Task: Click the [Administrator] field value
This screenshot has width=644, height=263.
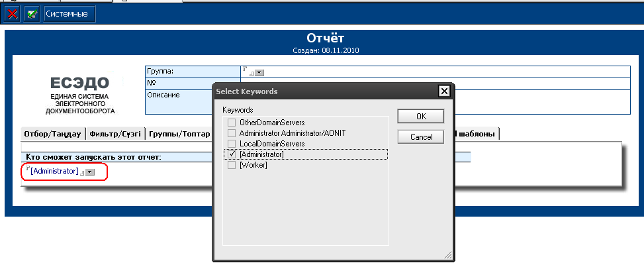Action: pyautogui.click(x=54, y=172)
